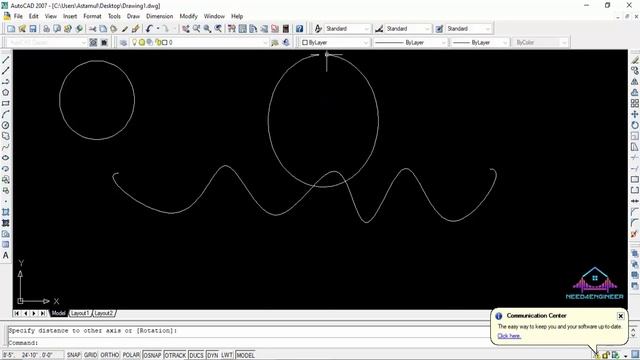Toggle POLAR tracking in status bar
The image size is (640, 360).
131,355
